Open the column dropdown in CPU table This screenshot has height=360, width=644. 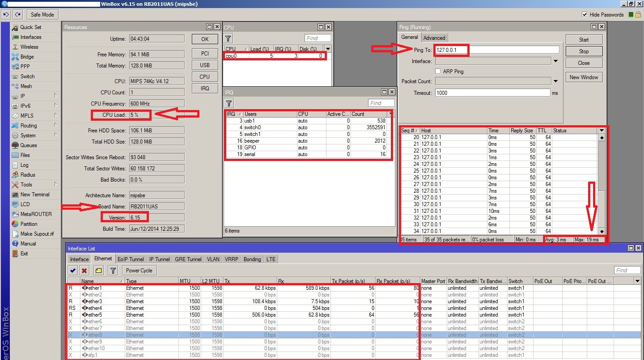(328, 49)
